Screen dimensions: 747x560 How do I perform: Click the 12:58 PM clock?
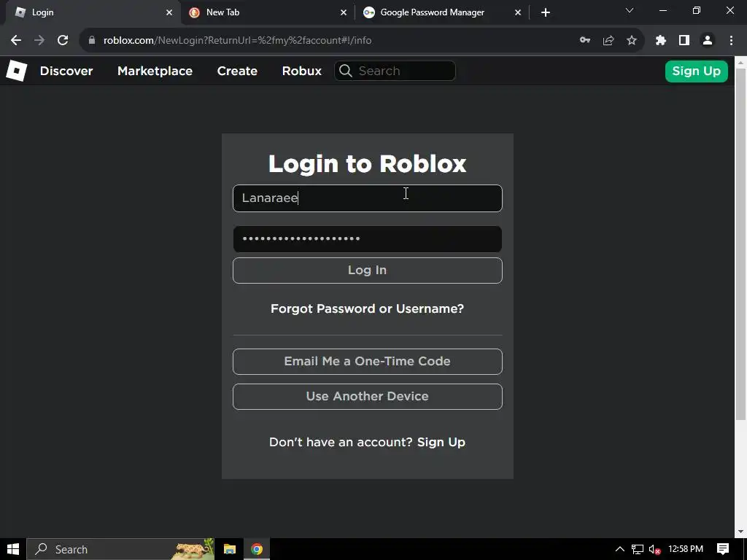[x=686, y=549]
